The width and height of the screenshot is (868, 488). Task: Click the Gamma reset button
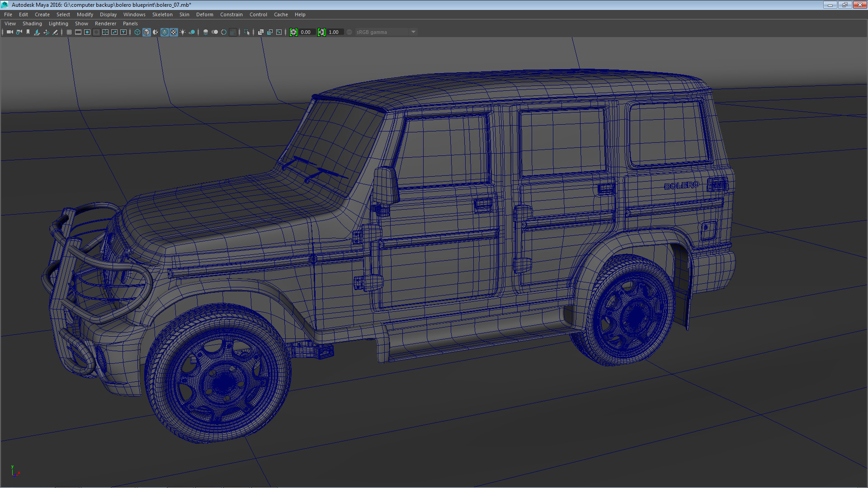321,32
